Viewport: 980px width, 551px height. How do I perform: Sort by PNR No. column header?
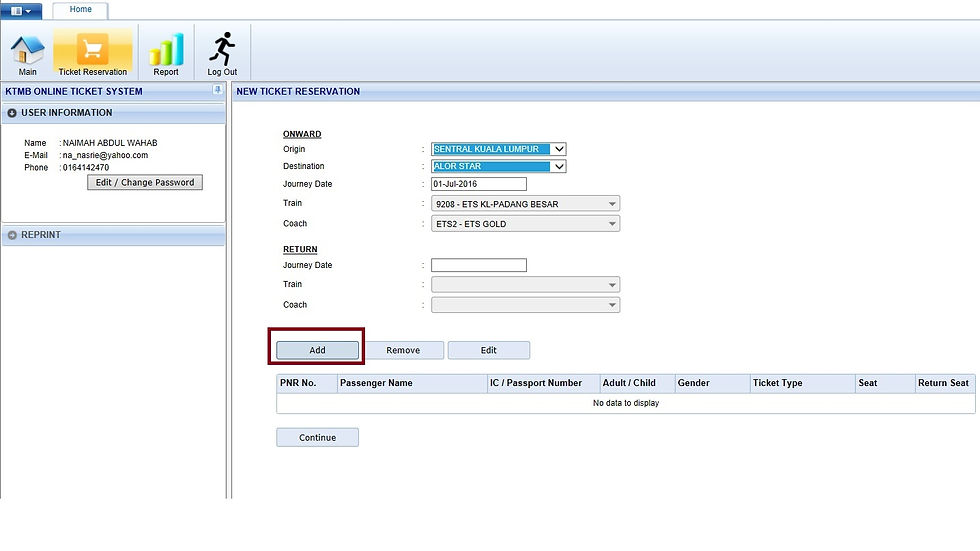(x=306, y=384)
